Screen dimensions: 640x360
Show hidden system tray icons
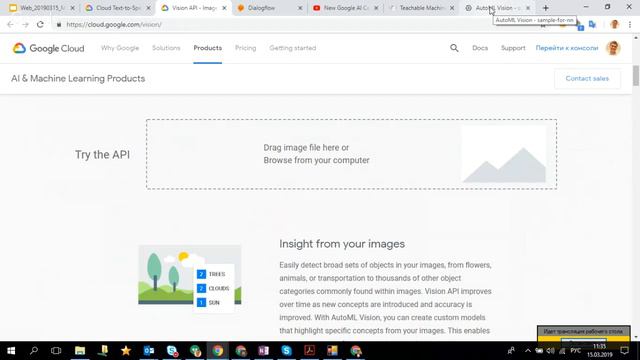pos(528,351)
